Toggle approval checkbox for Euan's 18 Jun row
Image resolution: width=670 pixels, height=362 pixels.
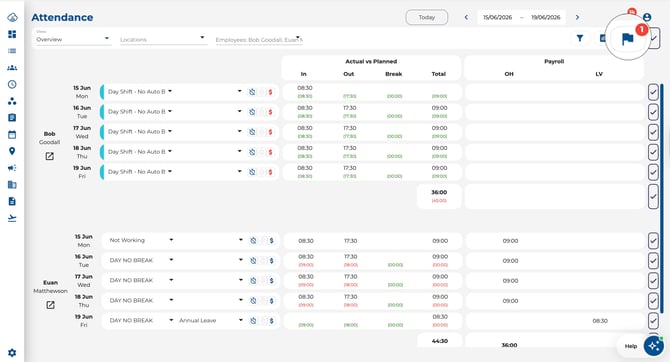pyautogui.click(x=653, y=301)
